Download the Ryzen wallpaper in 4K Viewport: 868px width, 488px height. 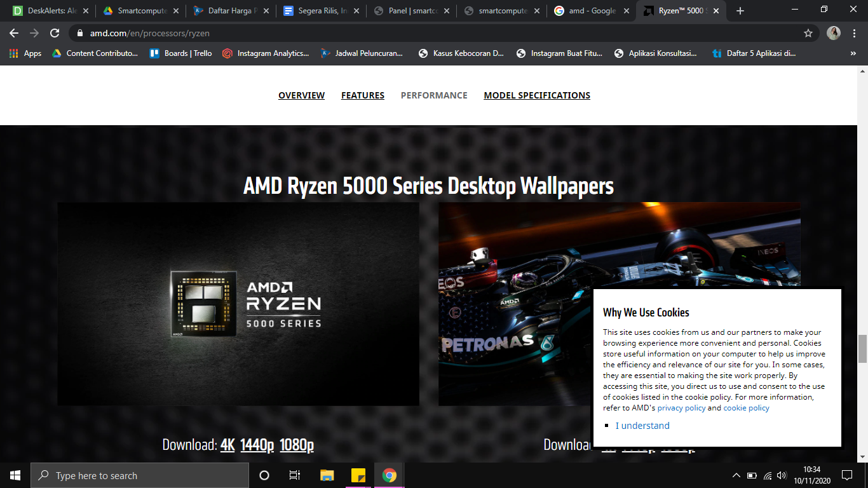[x=227, y=445]
